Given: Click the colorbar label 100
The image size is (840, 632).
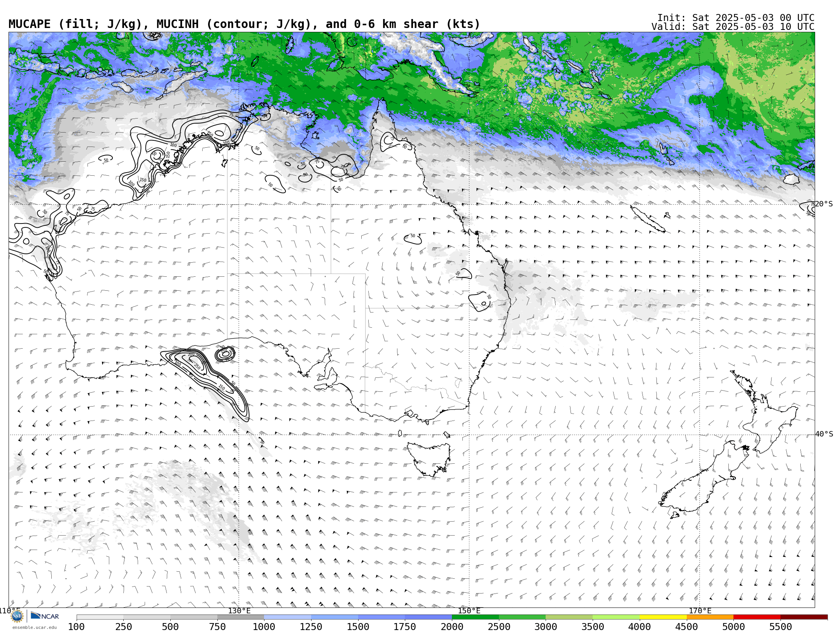Looking at the screenshot, I should pyautogui.click(x=76, y=627).
